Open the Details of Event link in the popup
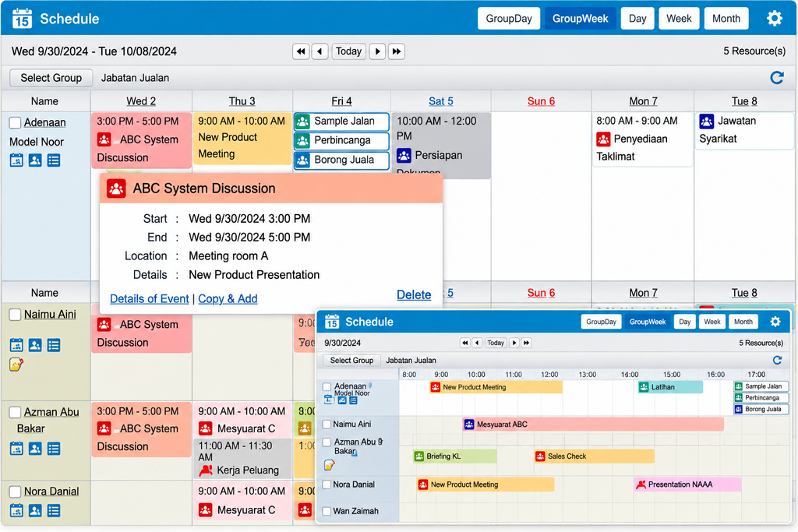This screenshot has height=532, width=798. pyautogui.click(x=149, y=299)
